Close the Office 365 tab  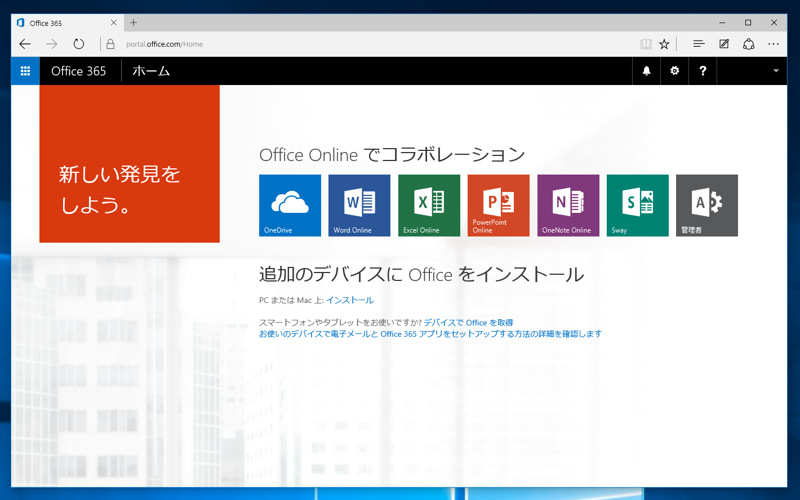(x=114, y=22)
